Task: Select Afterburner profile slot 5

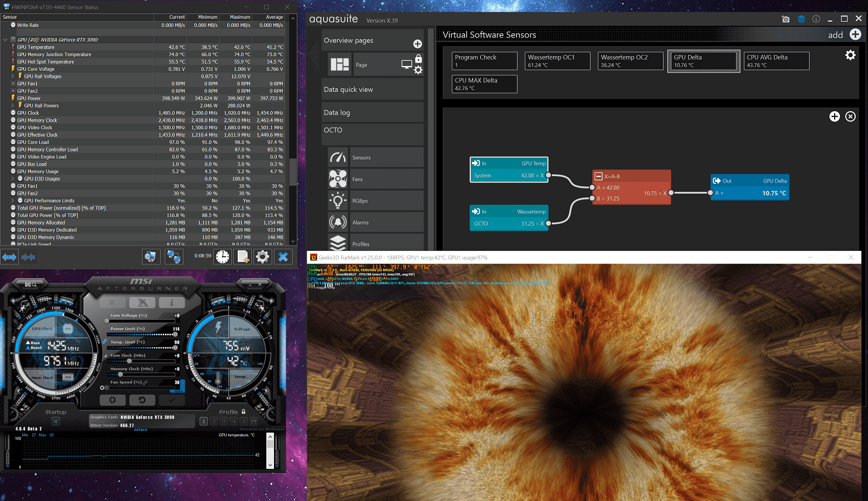Action: (244, 421)
